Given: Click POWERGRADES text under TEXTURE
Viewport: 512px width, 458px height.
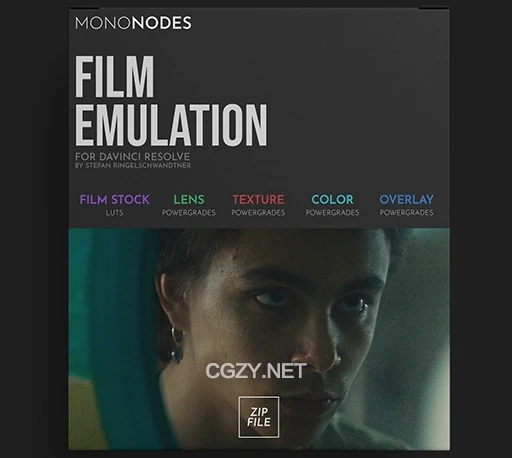Looking at the screenshot, I should point(258,213).
